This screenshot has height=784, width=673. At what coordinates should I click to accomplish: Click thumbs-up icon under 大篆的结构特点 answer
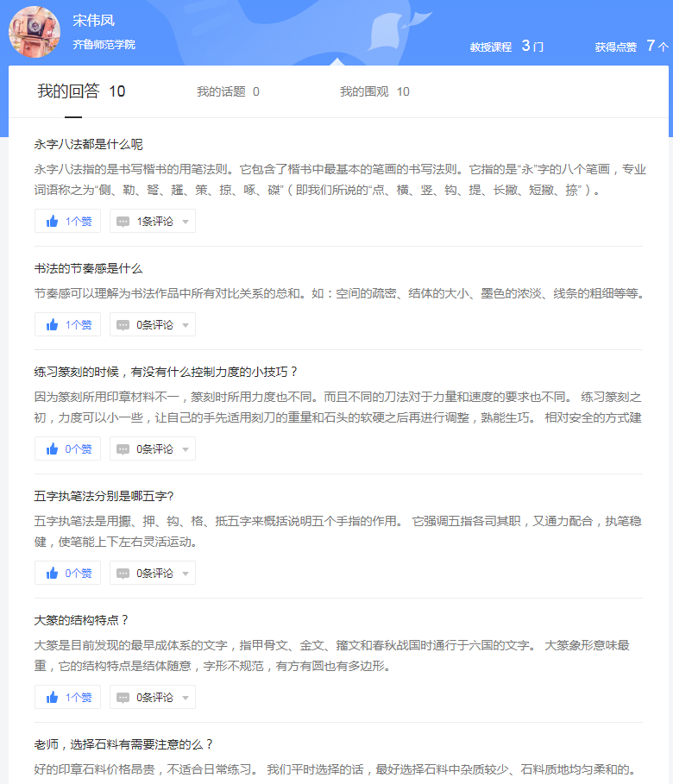pyautogui.click(x=53, y=697)
